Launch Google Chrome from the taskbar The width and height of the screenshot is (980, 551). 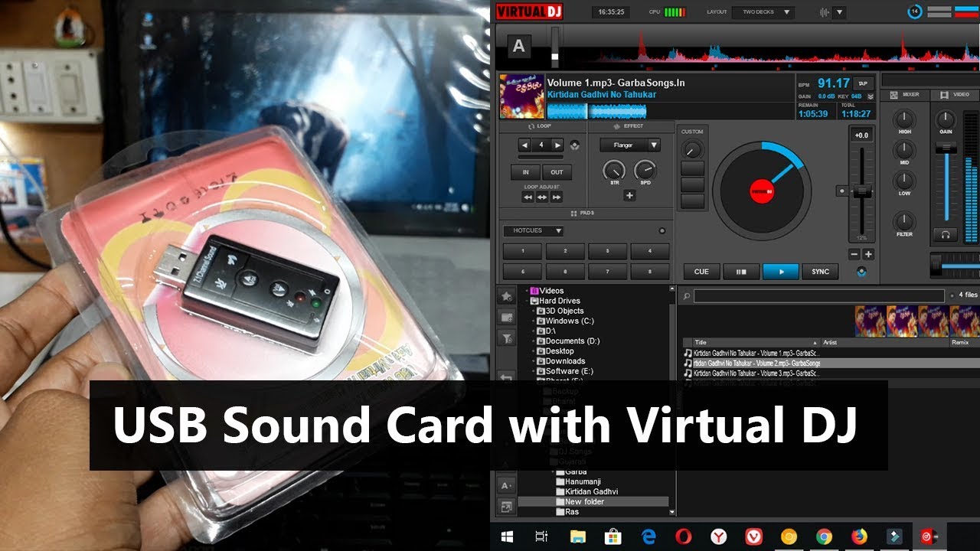[824, 537]
